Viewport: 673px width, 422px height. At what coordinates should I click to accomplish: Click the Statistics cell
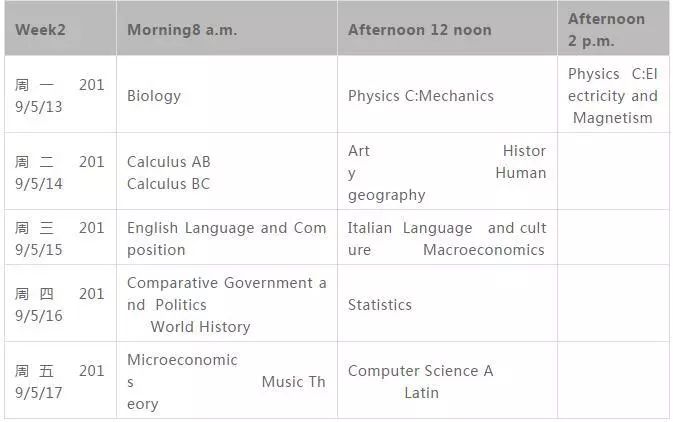[x=447, y=304]
